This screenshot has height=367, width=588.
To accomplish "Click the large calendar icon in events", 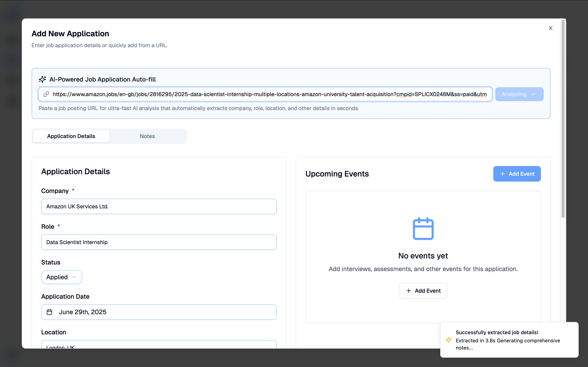I will (x=423, y=229).
